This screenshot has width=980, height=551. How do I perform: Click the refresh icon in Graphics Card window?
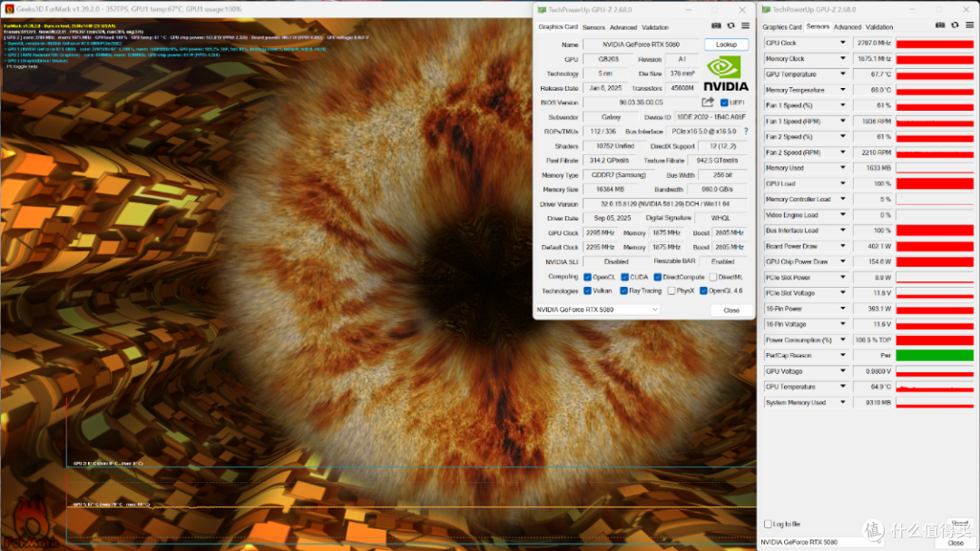tap(730, 25)
